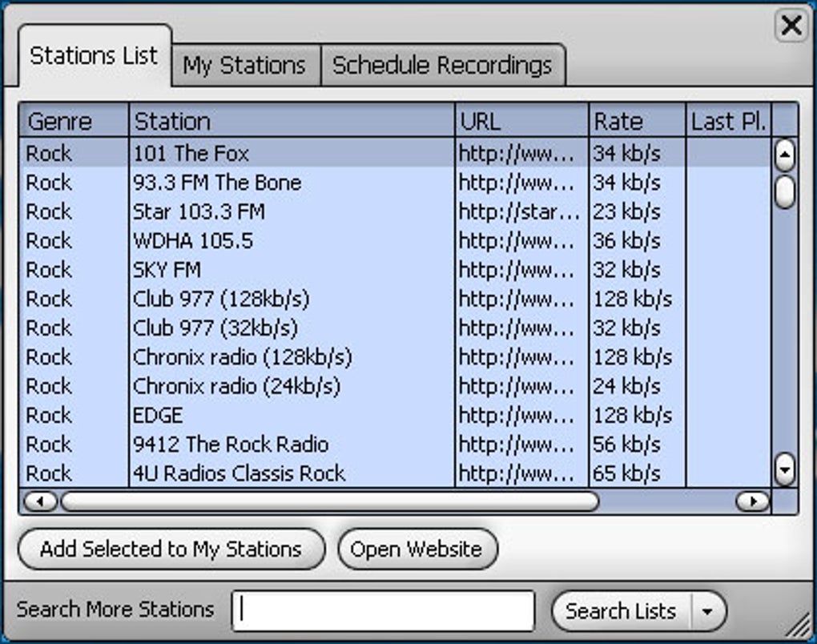Screen dimensions: 817x644
Task: Switch to the Stations List tab
Action: coord(95,56)
